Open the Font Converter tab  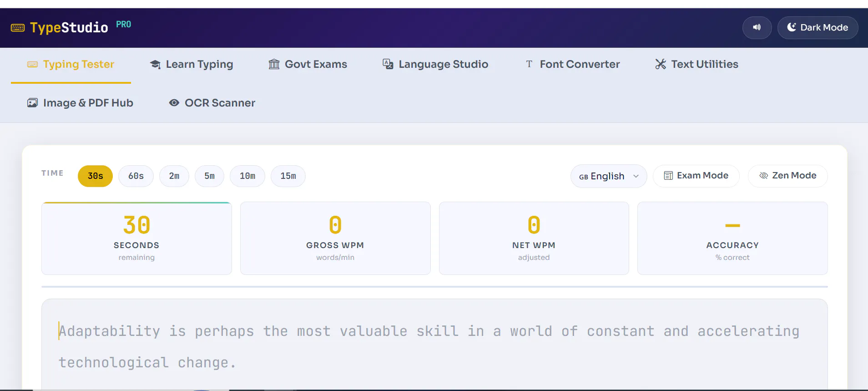tap(573, 64)
